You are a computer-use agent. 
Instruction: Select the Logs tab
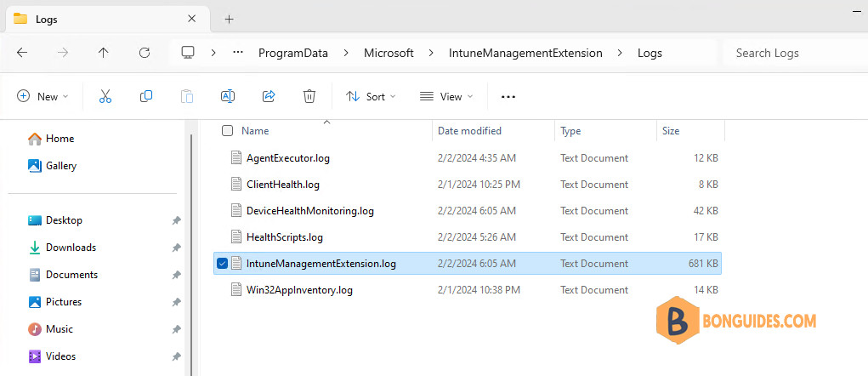coord(105,20)
